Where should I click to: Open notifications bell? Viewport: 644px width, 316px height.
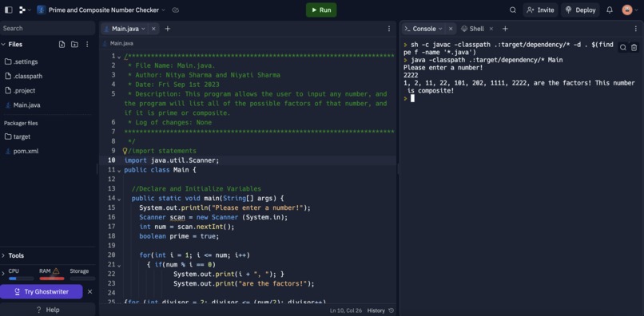point(610,10)
